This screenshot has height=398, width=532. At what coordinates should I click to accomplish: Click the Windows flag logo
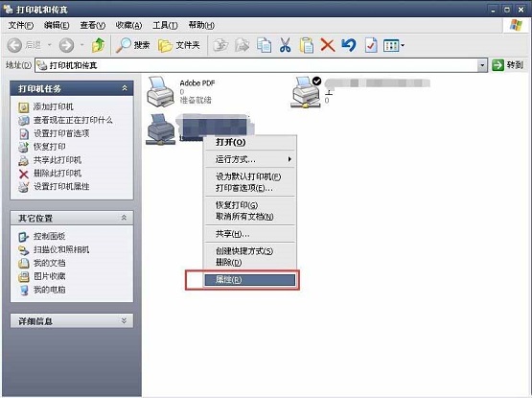pyautogui.click(x=516, y=25)
